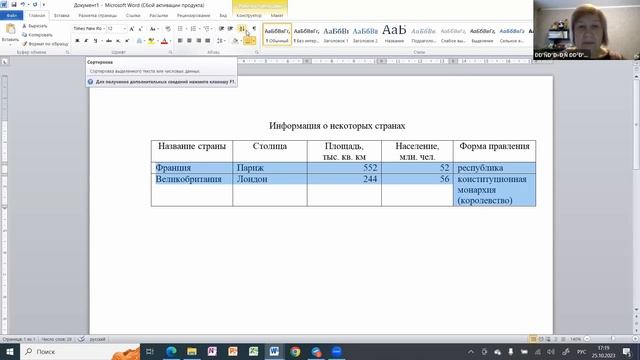The width and height of the screenshot is (640, 360).
Task: Switch to the Разметка страницы tab
Action: click(98, 16)
